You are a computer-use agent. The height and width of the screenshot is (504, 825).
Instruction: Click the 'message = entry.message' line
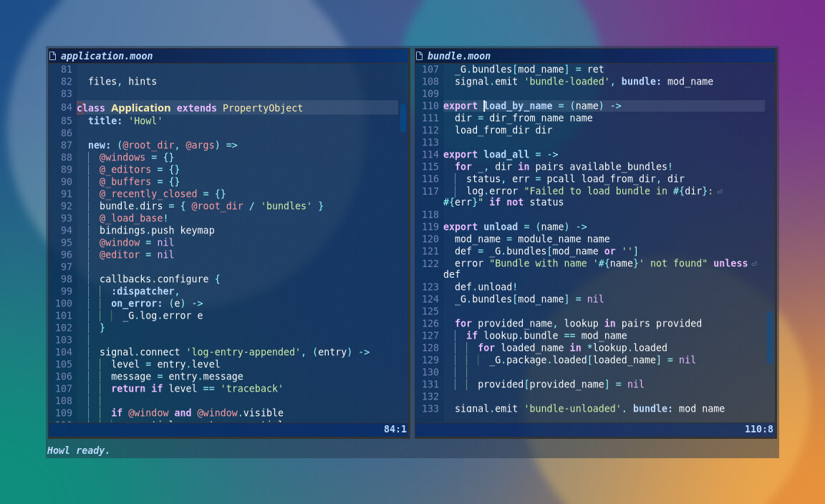click(177, 376)
